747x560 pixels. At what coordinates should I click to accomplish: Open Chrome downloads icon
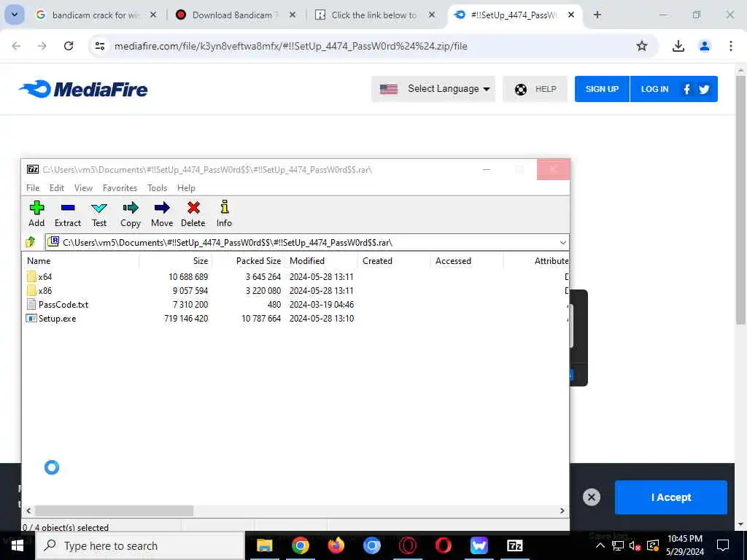coord(678,46)
